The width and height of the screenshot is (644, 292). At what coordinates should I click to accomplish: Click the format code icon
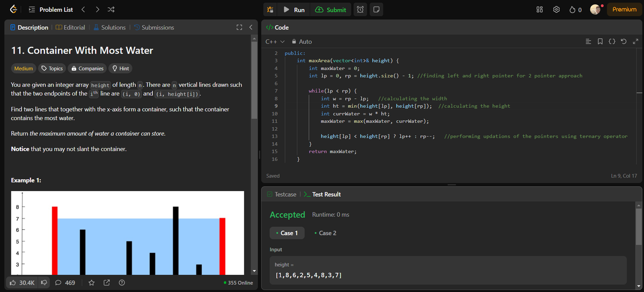pyautogui.click(x=588, y=41)
